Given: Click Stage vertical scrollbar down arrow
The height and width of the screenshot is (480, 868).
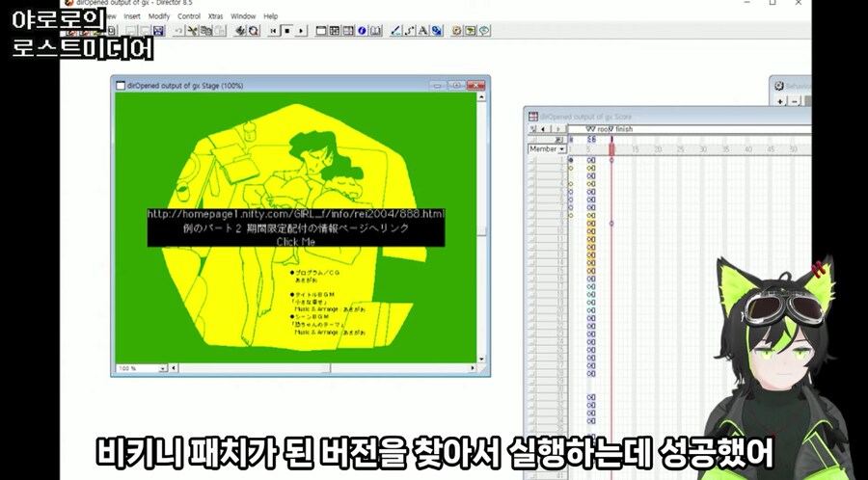Looking at the screenshot, I should point(481,359).
